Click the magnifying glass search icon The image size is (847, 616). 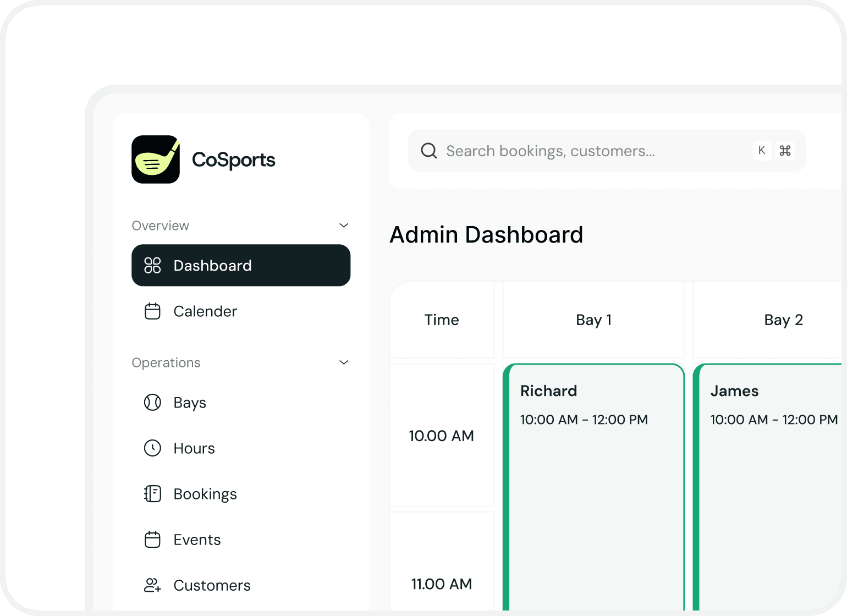(x=428, y=150)
